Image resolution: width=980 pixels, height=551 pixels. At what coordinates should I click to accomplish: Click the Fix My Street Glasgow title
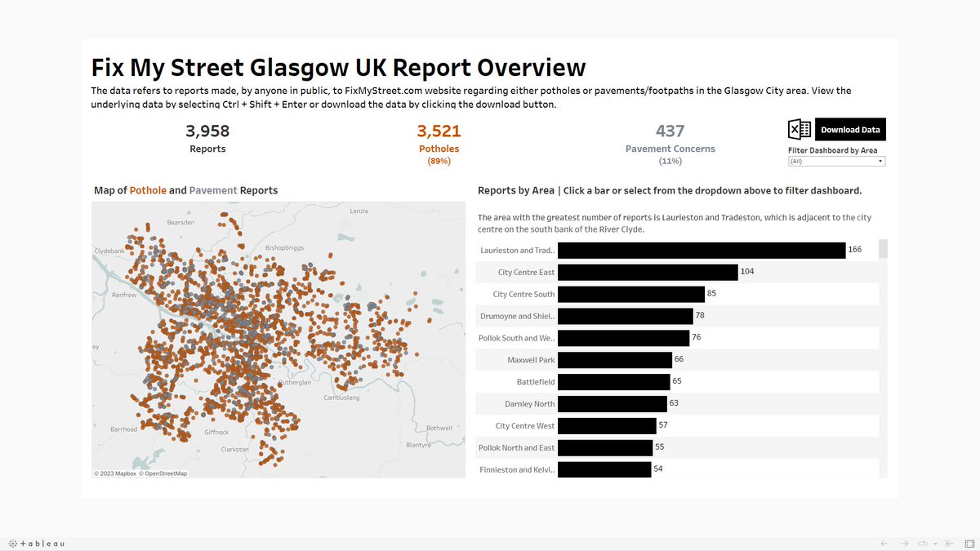pyautogui.click(x=338, y=67)
